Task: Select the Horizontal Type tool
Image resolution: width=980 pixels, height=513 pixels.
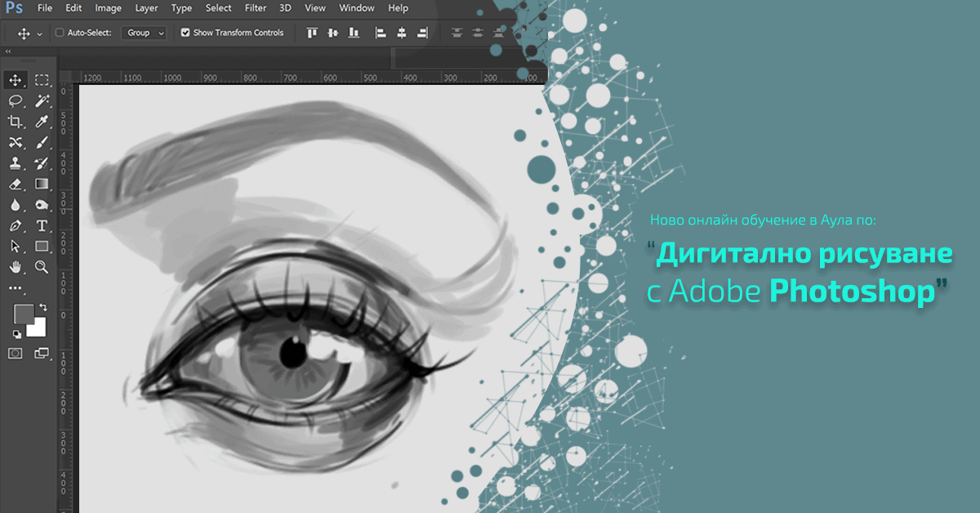Action: pos(42,225)
